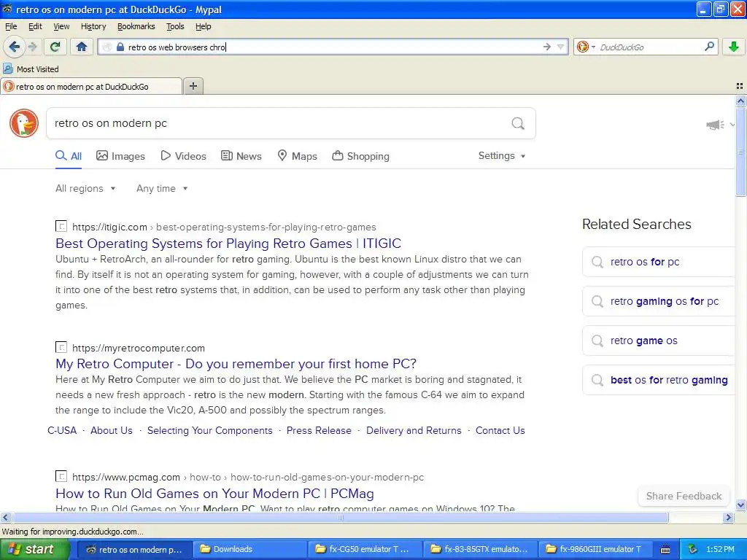Select the All results tab
The height and width of the screenshot is (560, 747).
click(69, 156)
